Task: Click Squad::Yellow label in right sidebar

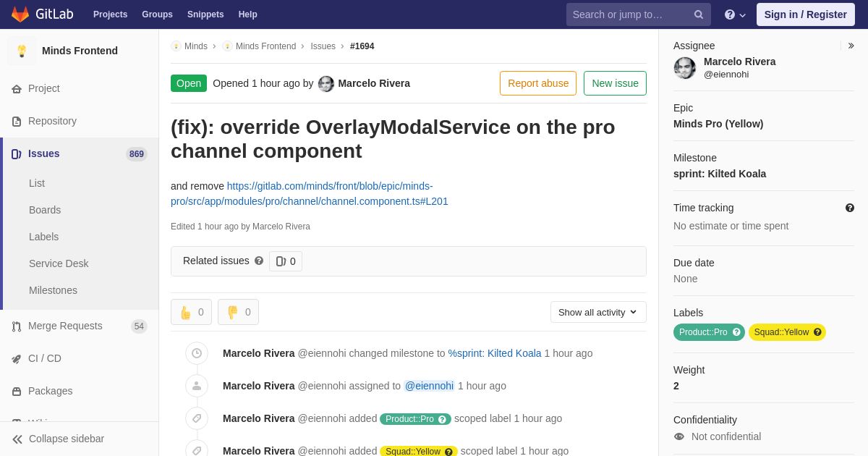Action: point(787,332)
